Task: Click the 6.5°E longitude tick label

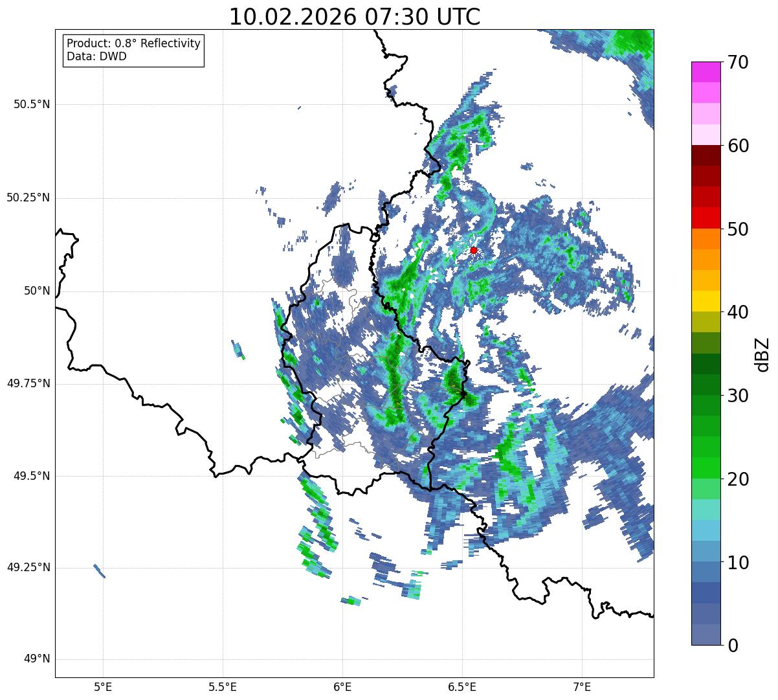Action: point(462,687)
